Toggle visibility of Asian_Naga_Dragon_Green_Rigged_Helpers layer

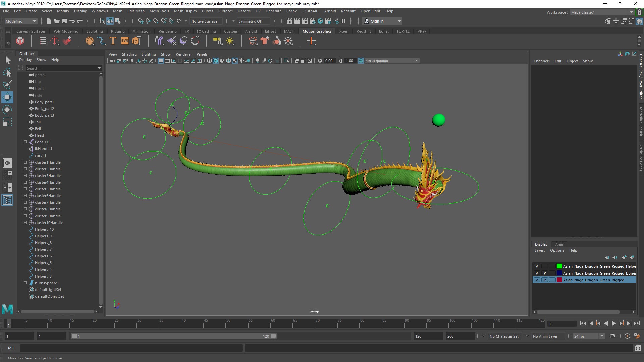tap(537, 266)
